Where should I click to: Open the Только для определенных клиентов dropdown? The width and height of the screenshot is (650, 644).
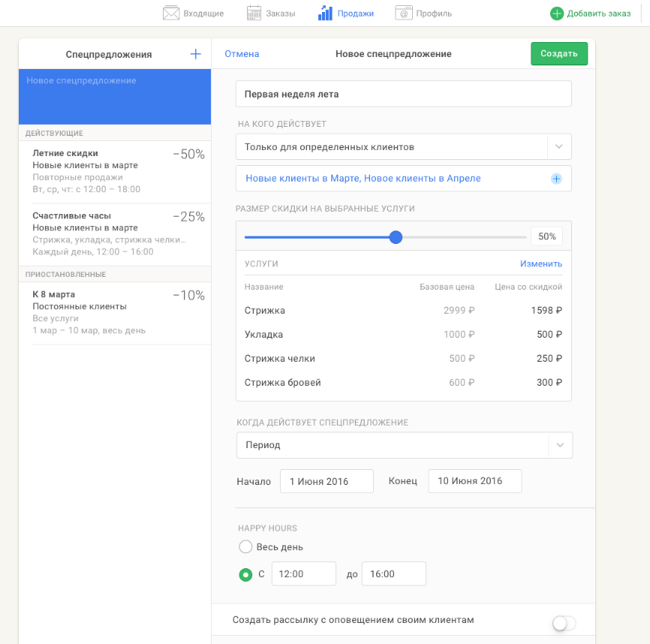[404, 146]
